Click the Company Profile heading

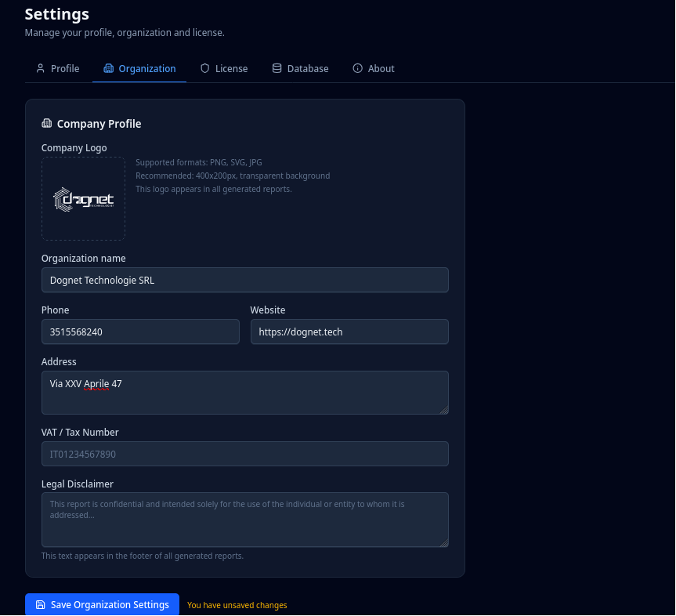99,124
